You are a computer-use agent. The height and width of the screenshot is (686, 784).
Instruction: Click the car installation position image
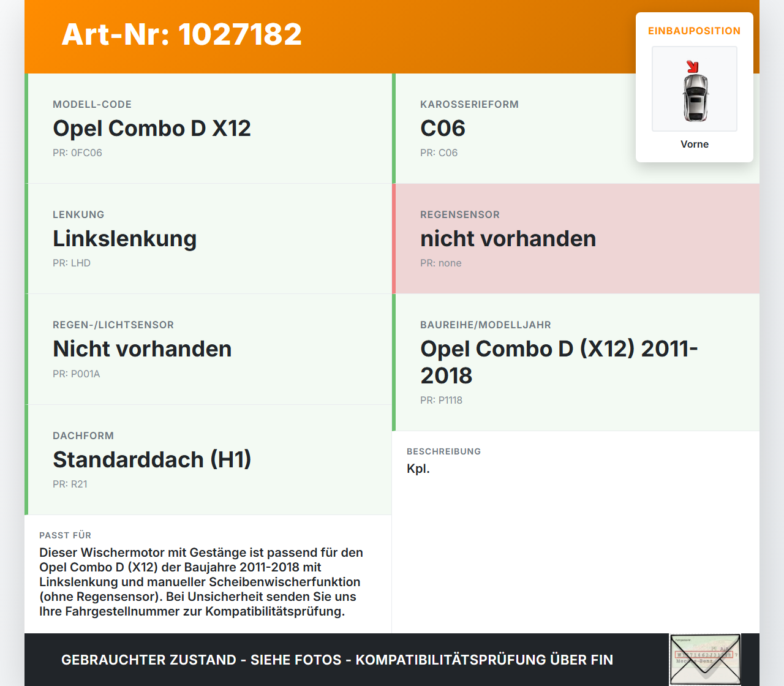click(695, 89)
